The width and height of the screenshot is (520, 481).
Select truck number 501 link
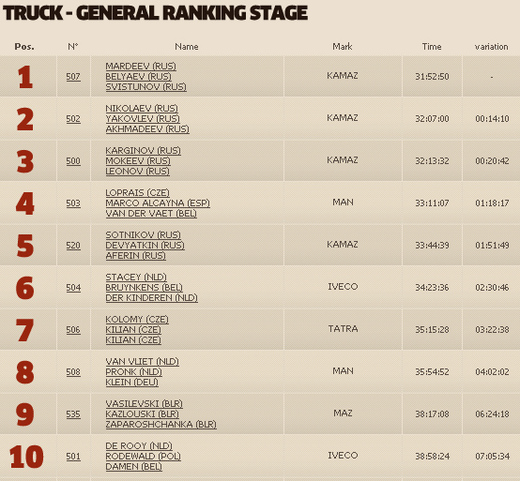tap(73, 456)
